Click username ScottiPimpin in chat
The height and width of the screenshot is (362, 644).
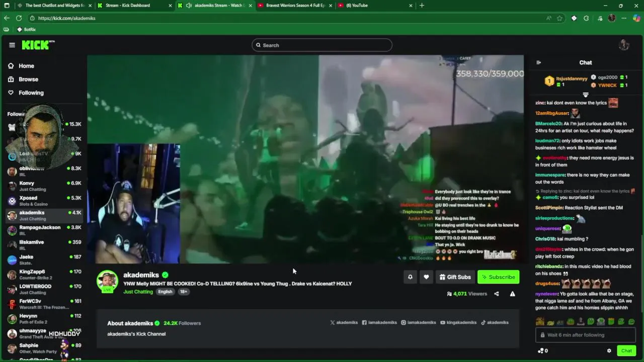tap(549, 208)
